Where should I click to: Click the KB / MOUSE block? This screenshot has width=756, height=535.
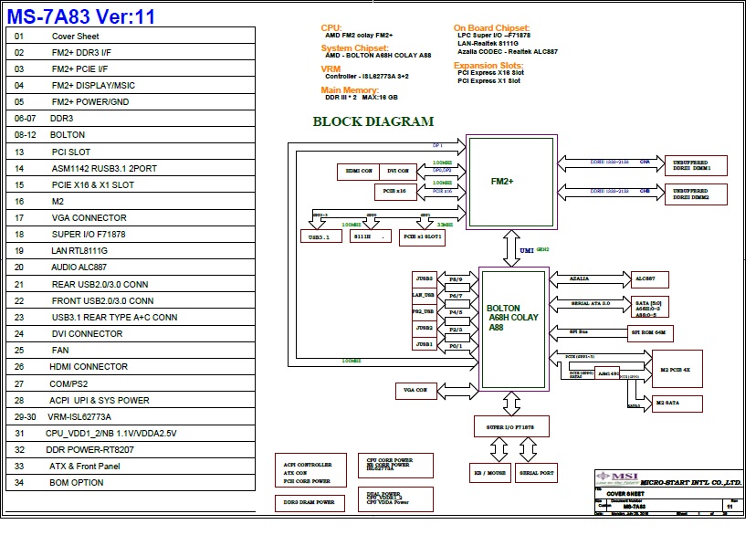[491, 474]
